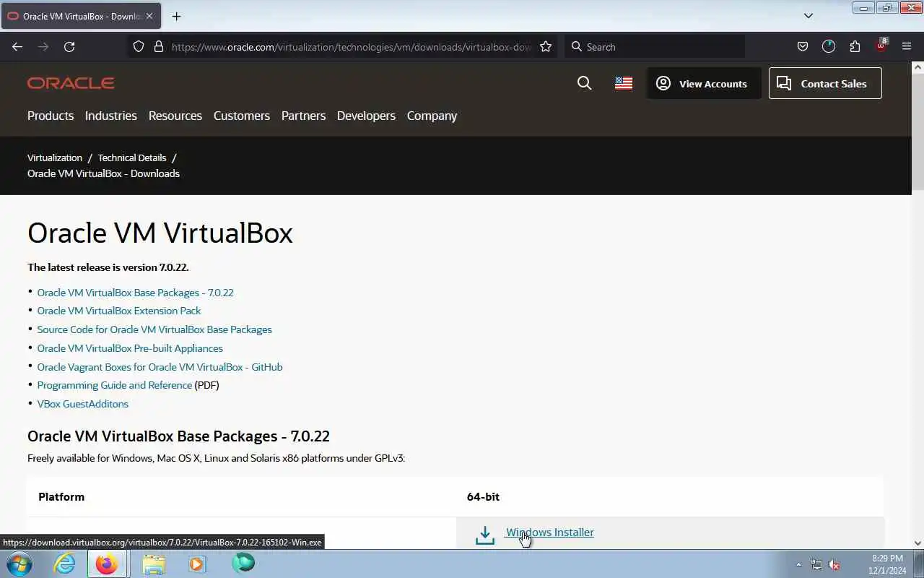Viewport: 924px width, 578px height.
Task: Open the network tray icon
Action: [816, 564]
